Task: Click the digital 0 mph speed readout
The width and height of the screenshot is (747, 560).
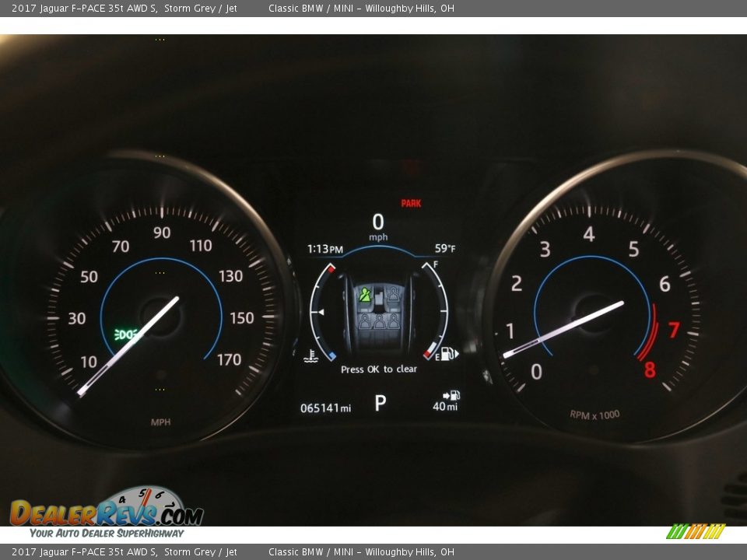Action: point(378,226)
